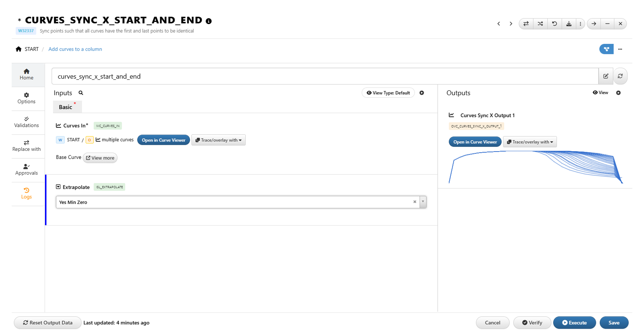Open Trace/overlay with dropdown under Curves In

pyautogui.click(x=218, y=140)
